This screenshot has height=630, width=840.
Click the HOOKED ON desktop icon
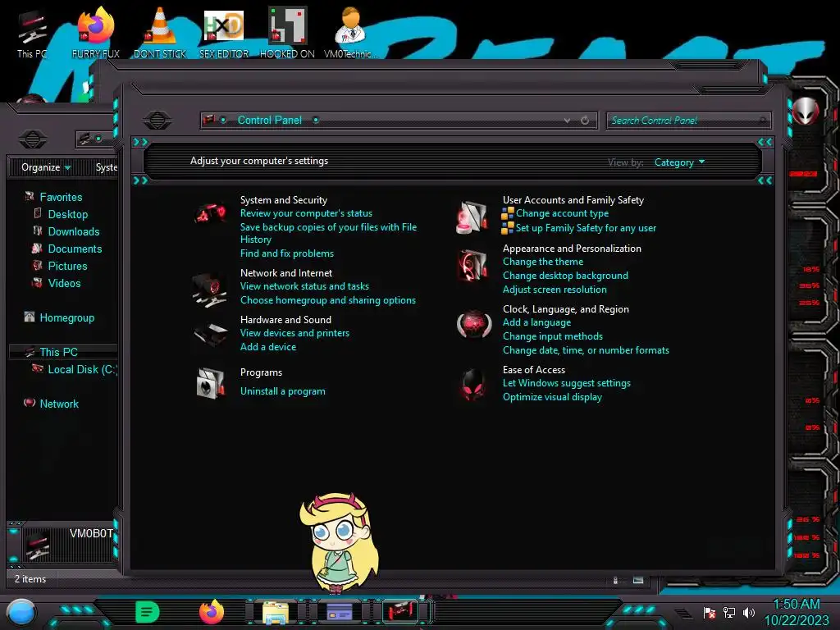point(287,33)
